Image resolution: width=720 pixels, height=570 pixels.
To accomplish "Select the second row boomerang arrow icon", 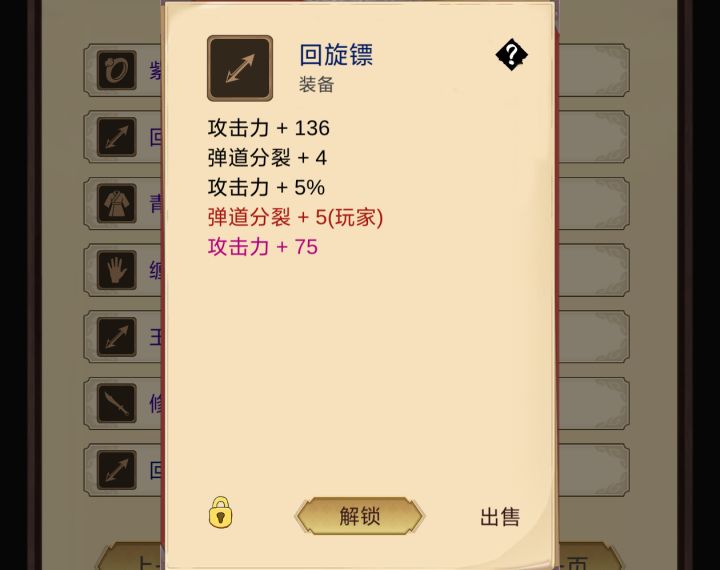I will click(x=117, y=137).
